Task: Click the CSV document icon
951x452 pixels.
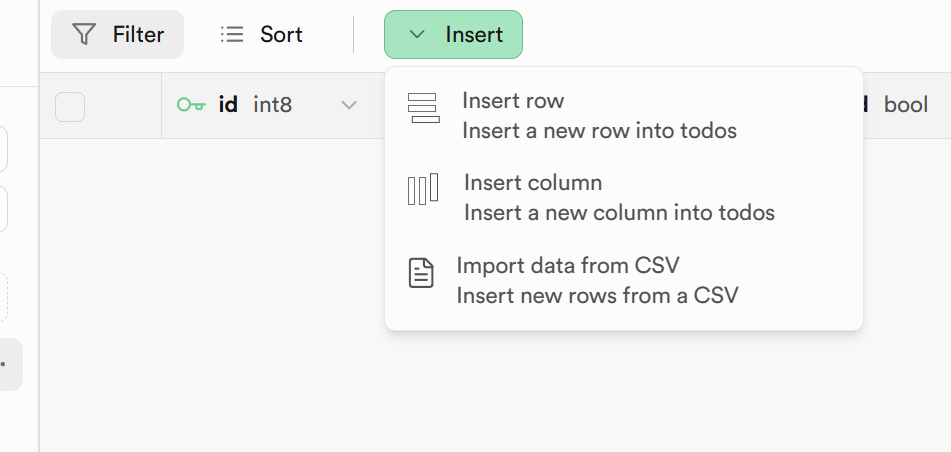Action: 422,273
